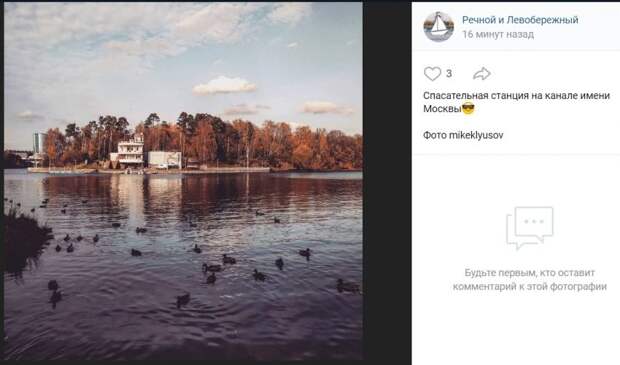Click the small white cloud in the sky
This screenshot has height=365, width=620.
click(224, 85)
